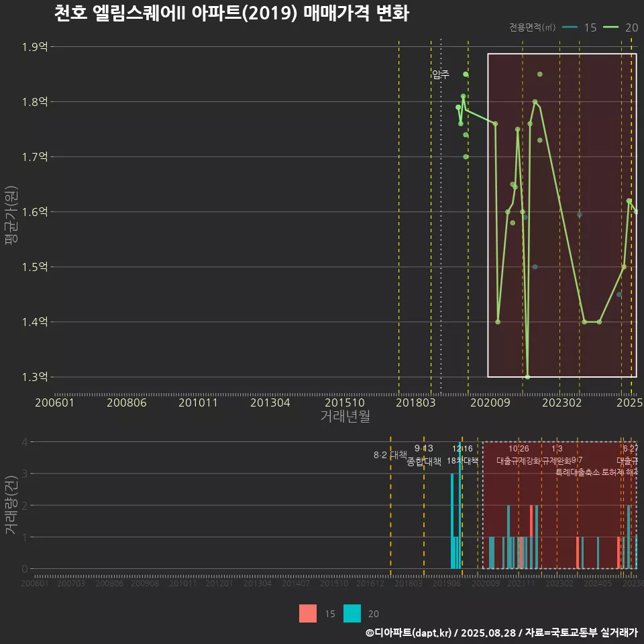Image resolution: width=644 pixels, height=644 pixels.
Task: Click the 거래년월 x-axis title
Action: (345, 416)
